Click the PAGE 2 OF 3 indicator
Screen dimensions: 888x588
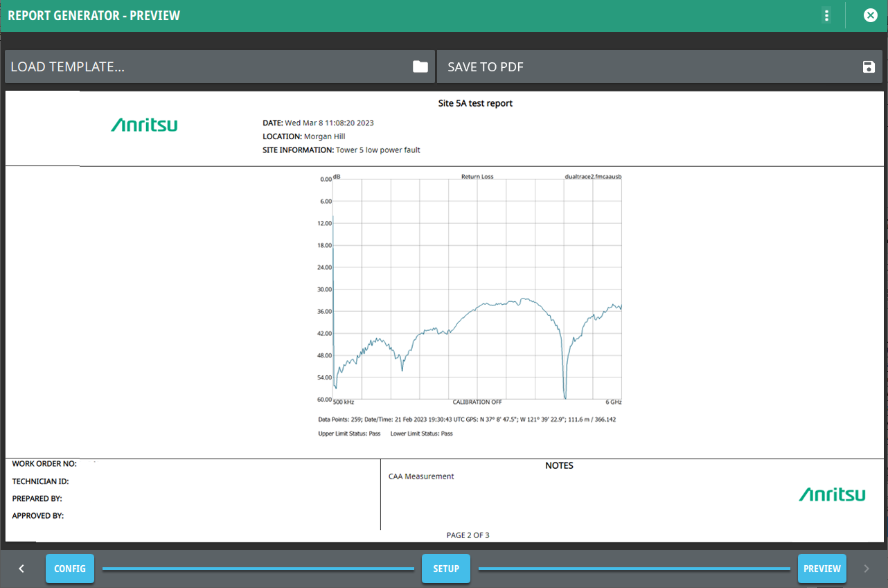tap(468, 535)
